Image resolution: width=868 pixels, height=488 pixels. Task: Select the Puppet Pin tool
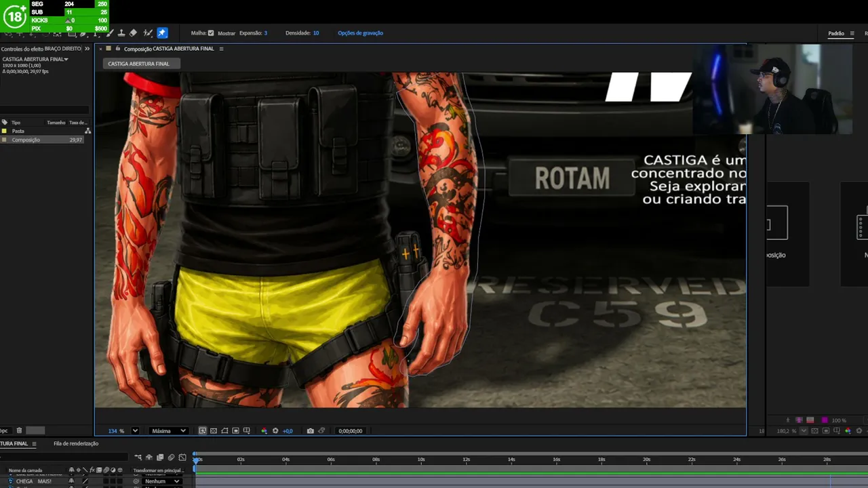[162, 33]
